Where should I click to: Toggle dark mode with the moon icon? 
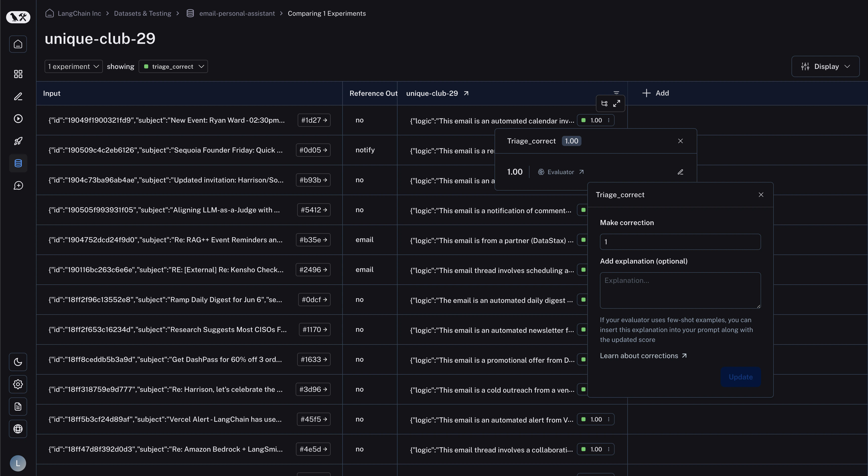[18, 362]
